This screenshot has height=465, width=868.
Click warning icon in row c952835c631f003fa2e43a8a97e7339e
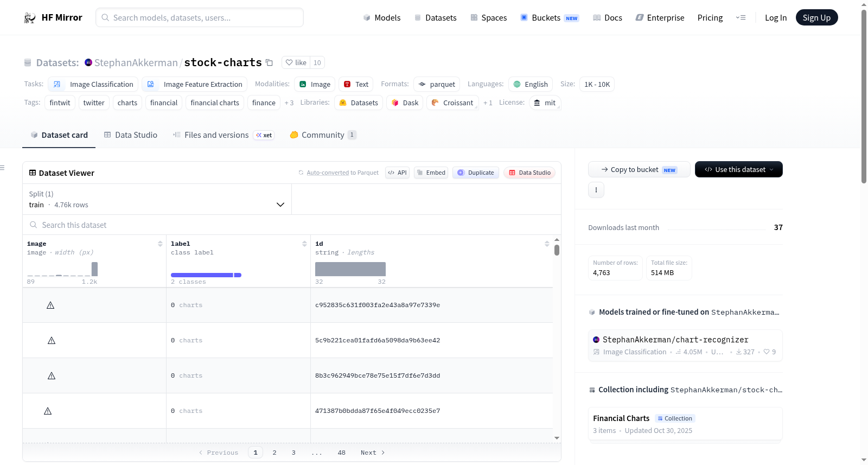(50, 305)
